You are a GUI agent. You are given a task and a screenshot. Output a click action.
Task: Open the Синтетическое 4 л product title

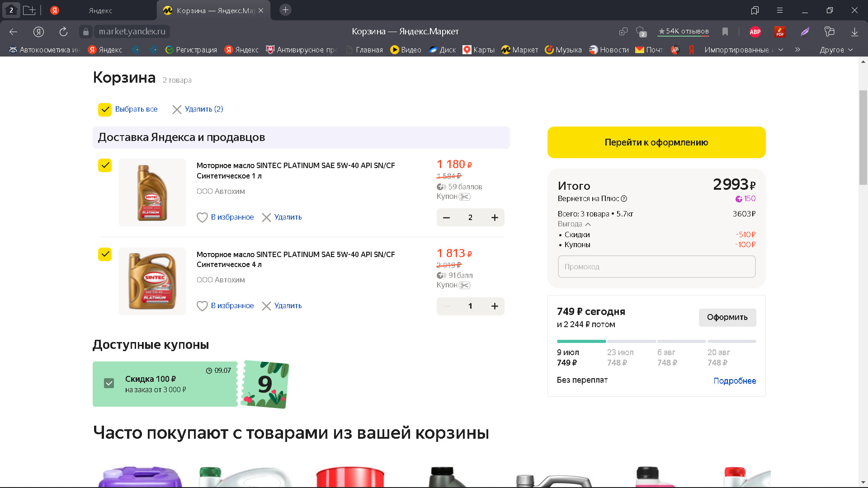click(296, 259)
